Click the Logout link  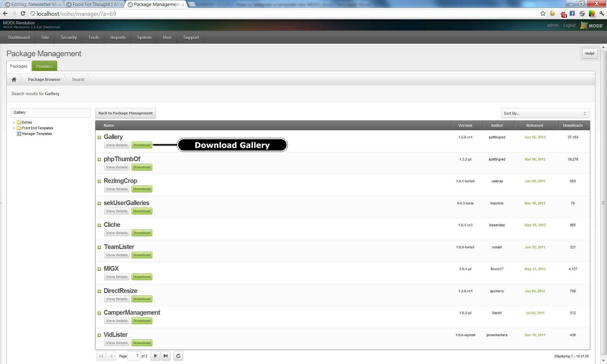tap(569, 25)
